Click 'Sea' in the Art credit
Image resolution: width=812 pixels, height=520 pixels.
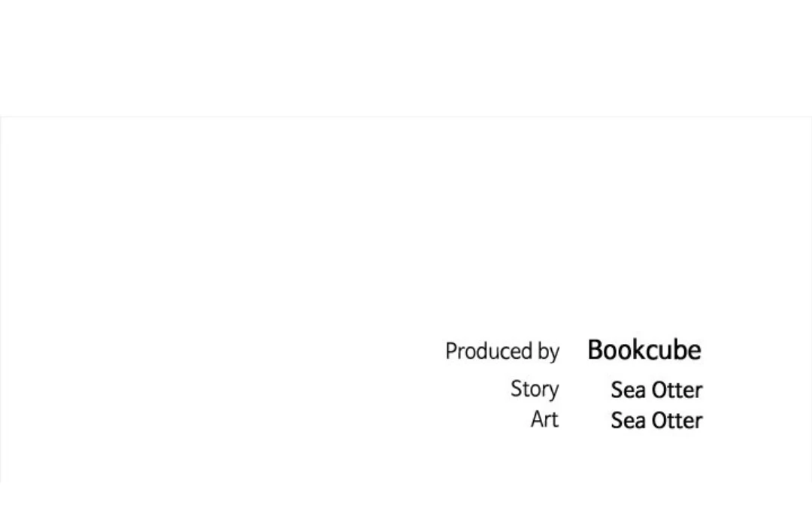tap(628, 420)
